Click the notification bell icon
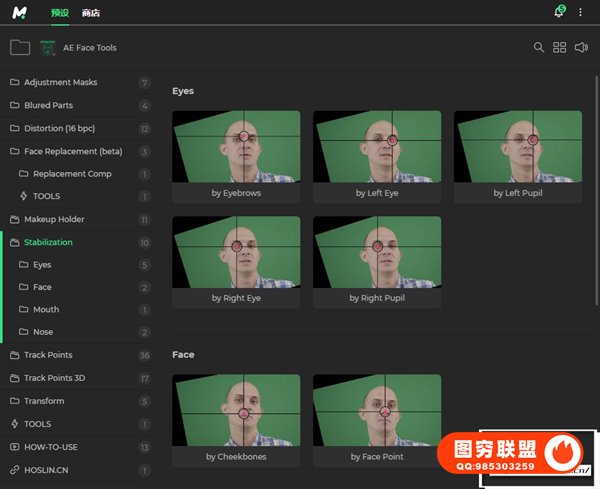This screenshot has height=489, width=600. pyautogui.click(x=558, y=13)
